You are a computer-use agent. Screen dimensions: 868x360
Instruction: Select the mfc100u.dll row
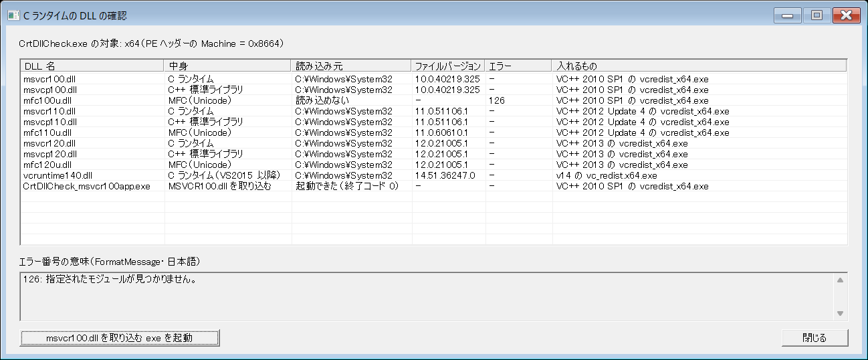434,100
